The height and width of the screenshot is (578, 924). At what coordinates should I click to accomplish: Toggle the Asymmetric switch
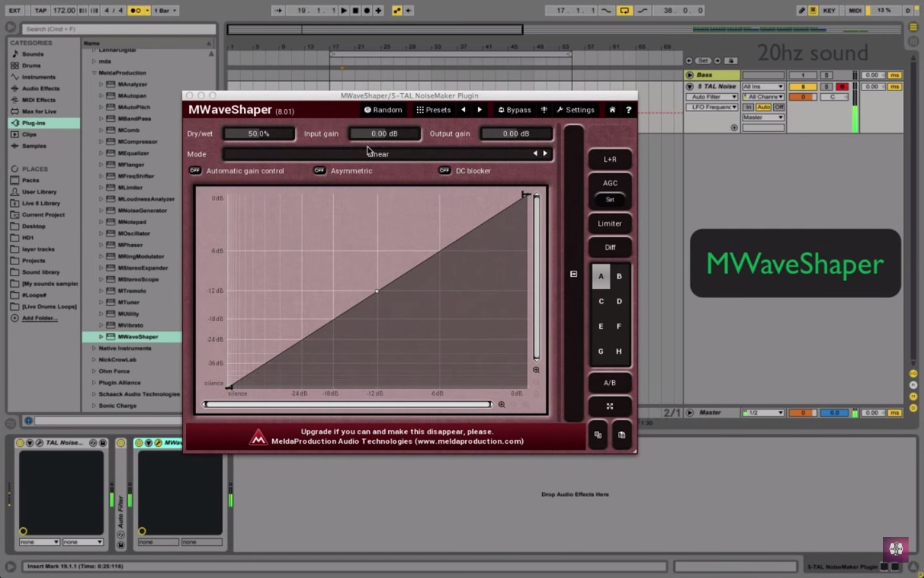(x=320, y=170)
